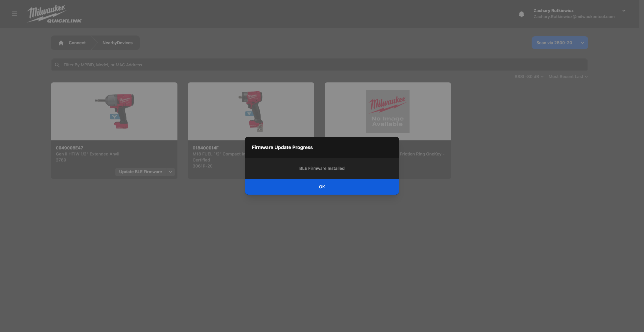Screen dimensions: 644x332
Task: Open the RSSI -80 dB dropdown
Action: 529,77
